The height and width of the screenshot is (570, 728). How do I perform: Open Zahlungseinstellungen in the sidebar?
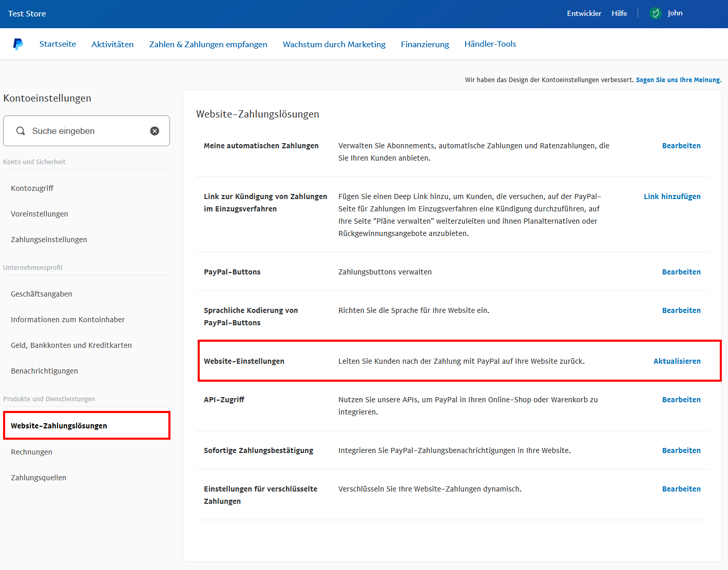pos(49,240)
